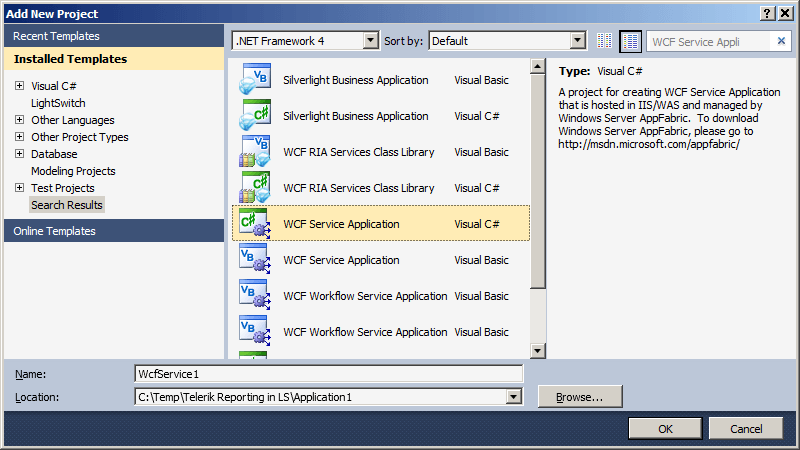Select Silverlight Business Application Visual Basic row
Image resolution: width=800 pixels, height=450 pixels.
tap(381, 80)
